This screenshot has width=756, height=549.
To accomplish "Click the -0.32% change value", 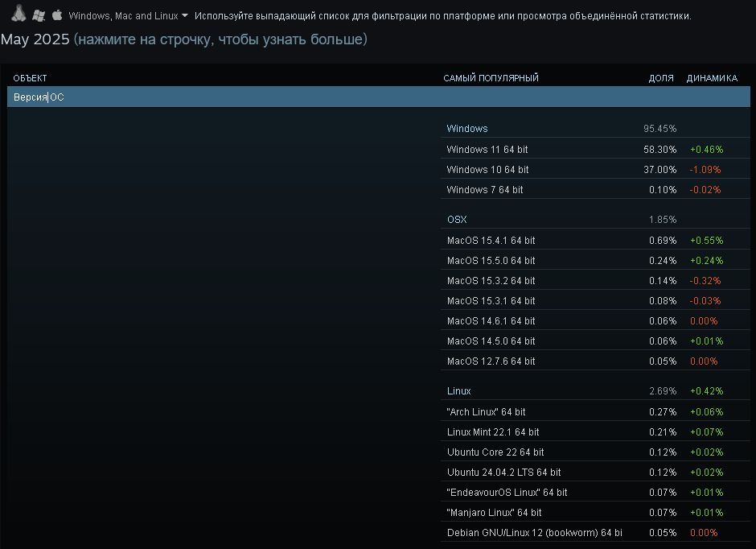I will (x=705, y=280).
